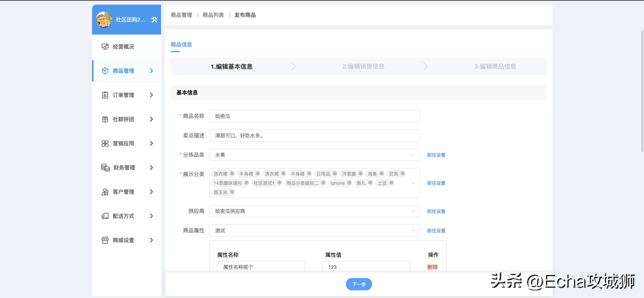
Task: Select the 社群拼团 gift icon
Action: (x=105, y=119)
